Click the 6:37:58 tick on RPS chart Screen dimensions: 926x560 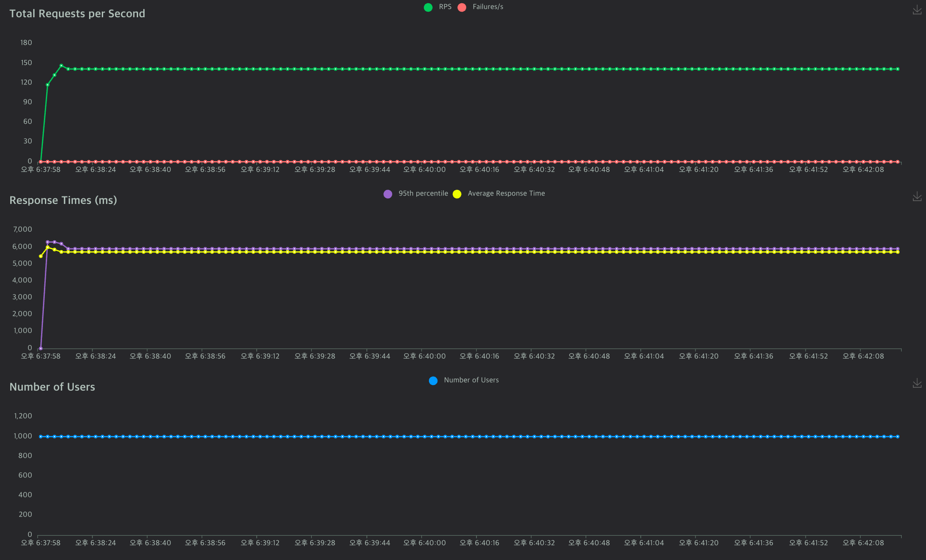41,169
